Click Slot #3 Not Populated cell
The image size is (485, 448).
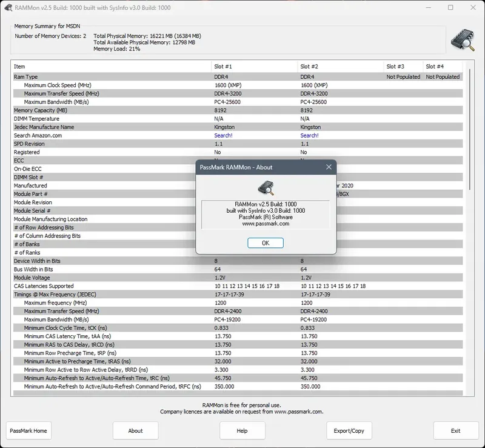403,77
